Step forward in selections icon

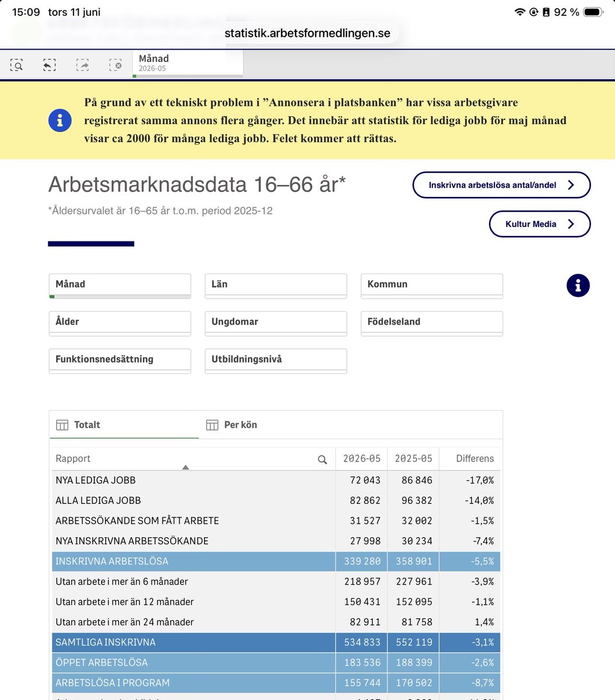point(83,65)
